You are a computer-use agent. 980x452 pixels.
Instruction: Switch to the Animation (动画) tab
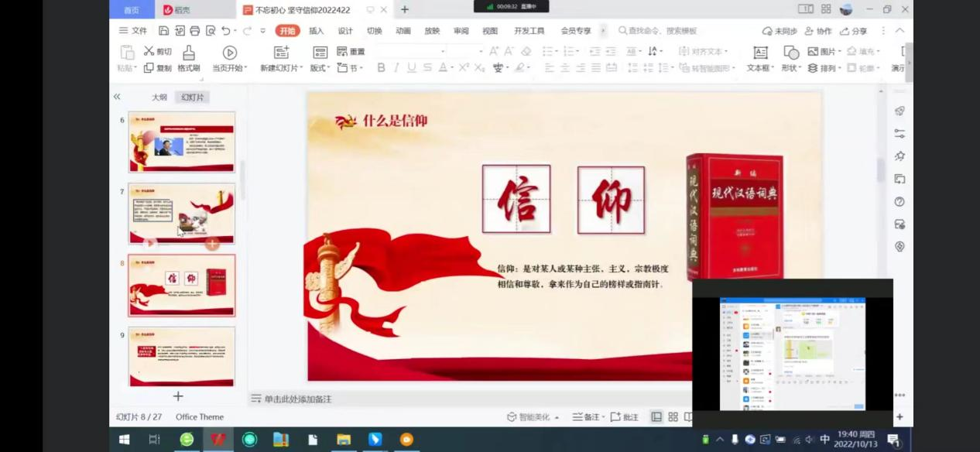point(403,31)
